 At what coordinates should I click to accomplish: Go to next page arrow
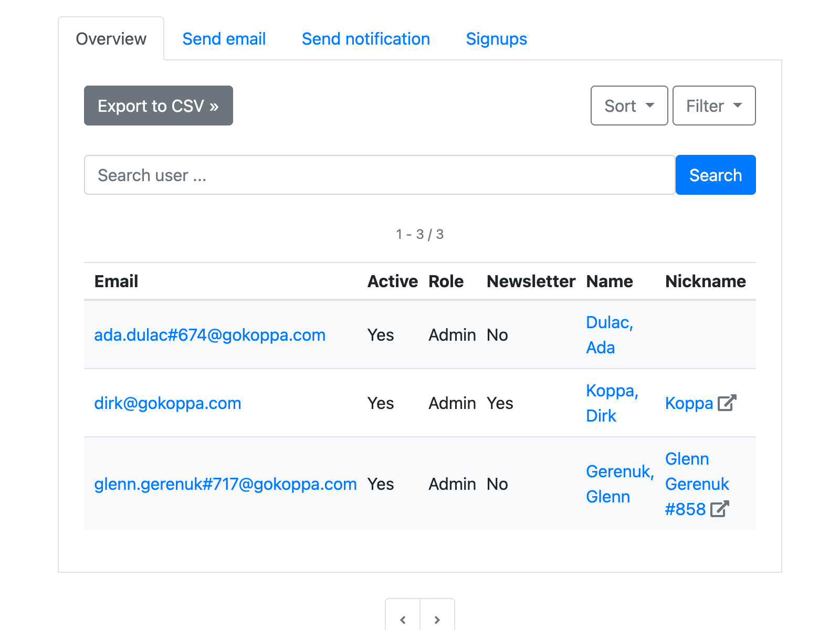pos(437,619)
